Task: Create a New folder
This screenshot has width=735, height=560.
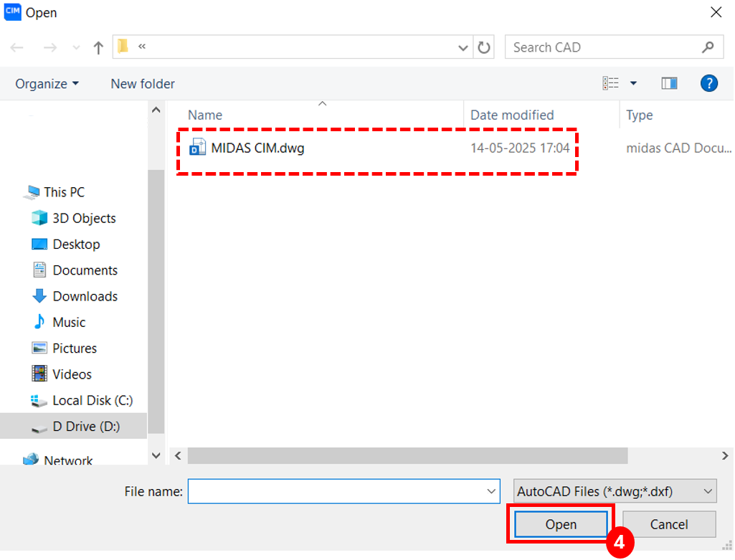Action: pyautogui.click(x=143, y=84)
